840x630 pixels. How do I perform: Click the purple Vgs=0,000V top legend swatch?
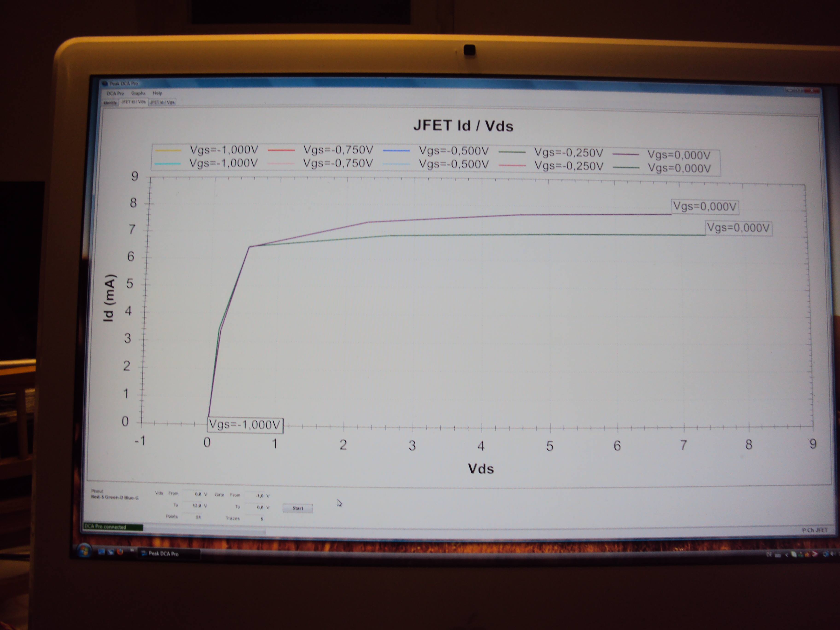(x=625, y=154)
